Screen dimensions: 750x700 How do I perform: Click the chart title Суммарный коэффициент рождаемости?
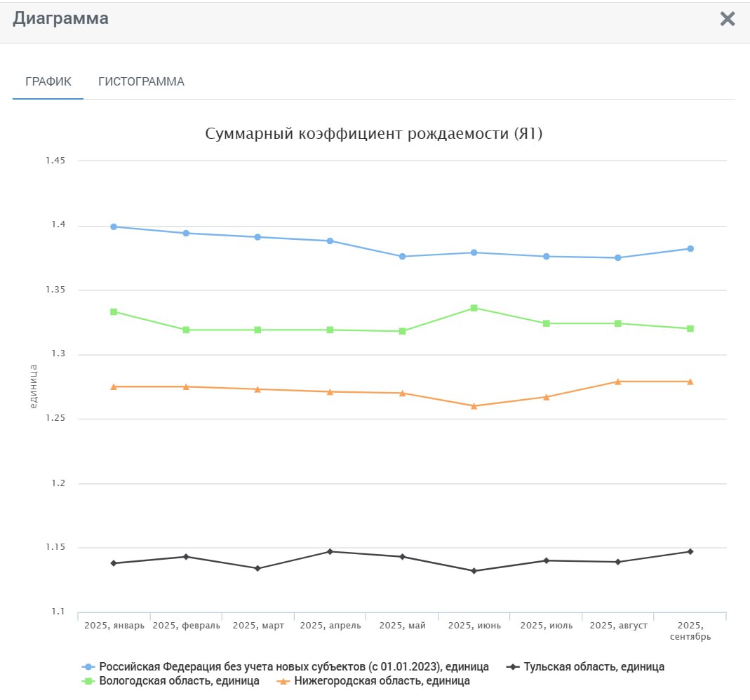click(x=374, y=133)
